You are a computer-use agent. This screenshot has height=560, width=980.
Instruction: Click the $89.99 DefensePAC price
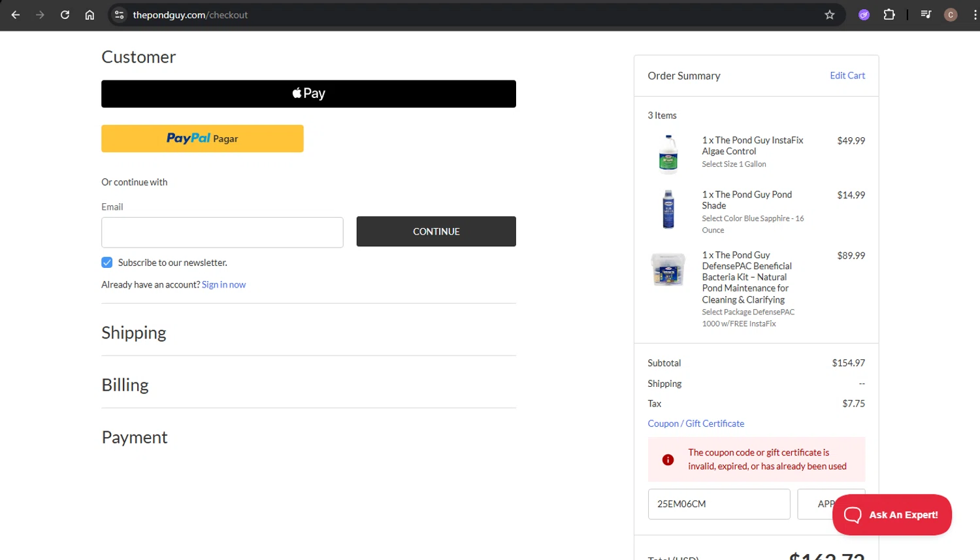(851, 255)
